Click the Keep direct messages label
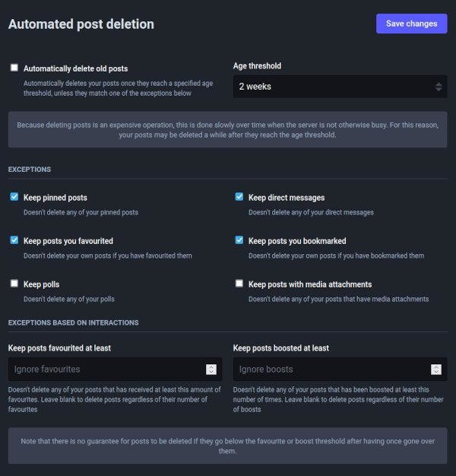The height and width of the screenshot is (476, 456). point(287,198)
